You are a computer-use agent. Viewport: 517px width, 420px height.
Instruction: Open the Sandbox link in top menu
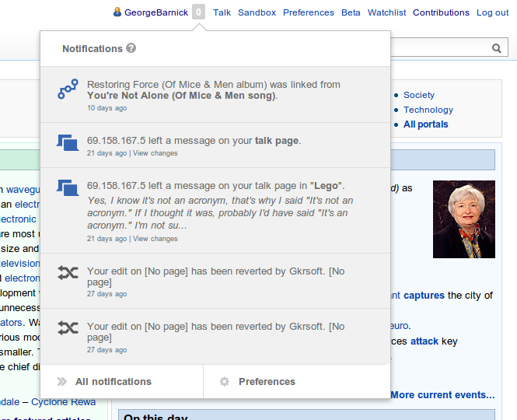tap(257, 12)
